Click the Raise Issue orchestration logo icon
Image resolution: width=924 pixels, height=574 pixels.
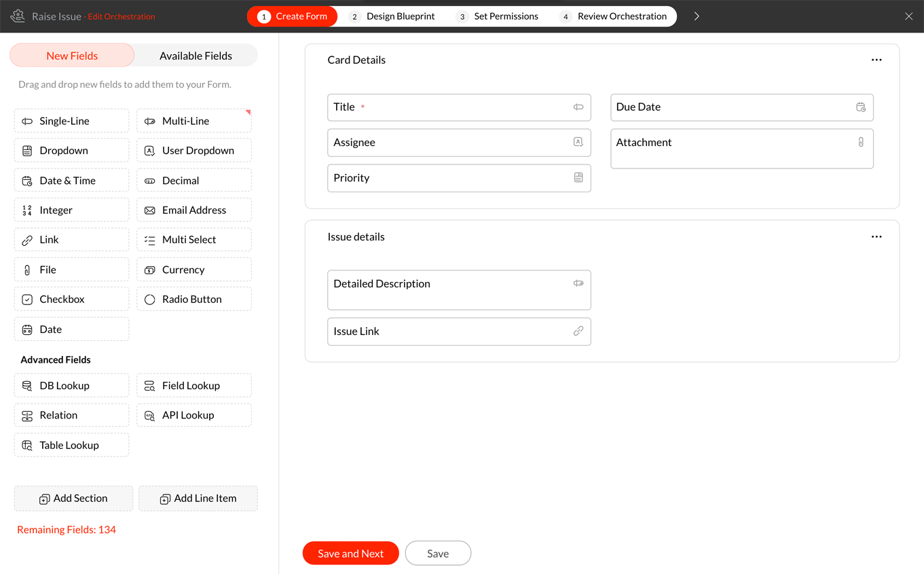tap(18, 16)
